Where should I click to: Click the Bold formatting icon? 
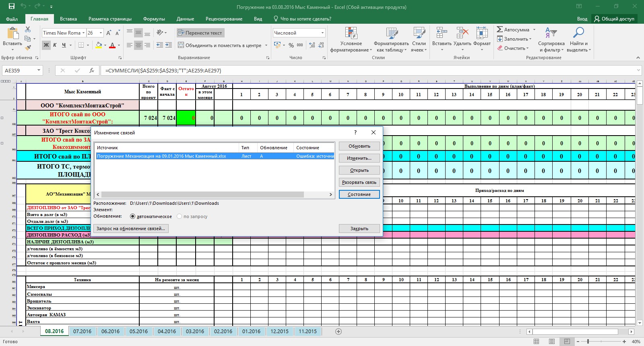pyautogui.click(x=46, y=45)
